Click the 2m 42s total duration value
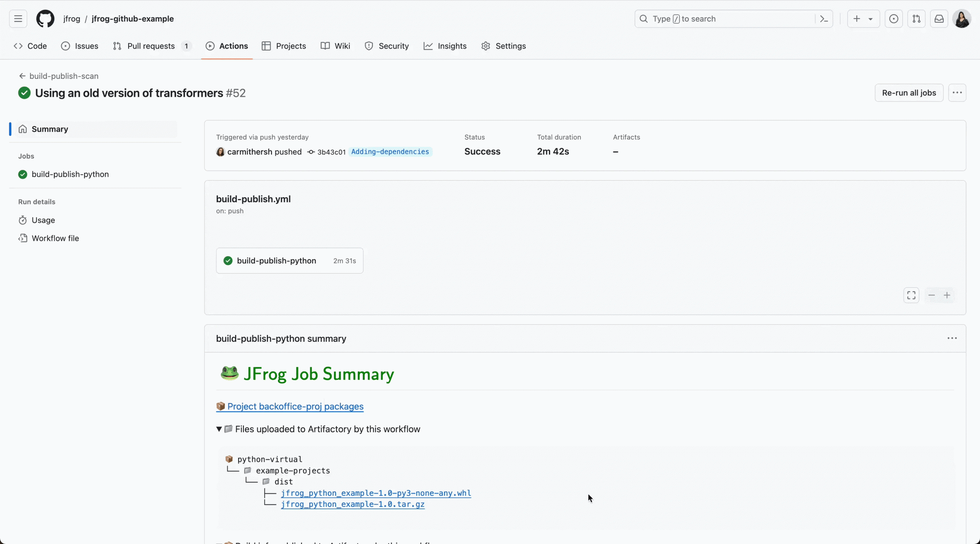This screenshot has width=980, height=544. tap(553, 152)
